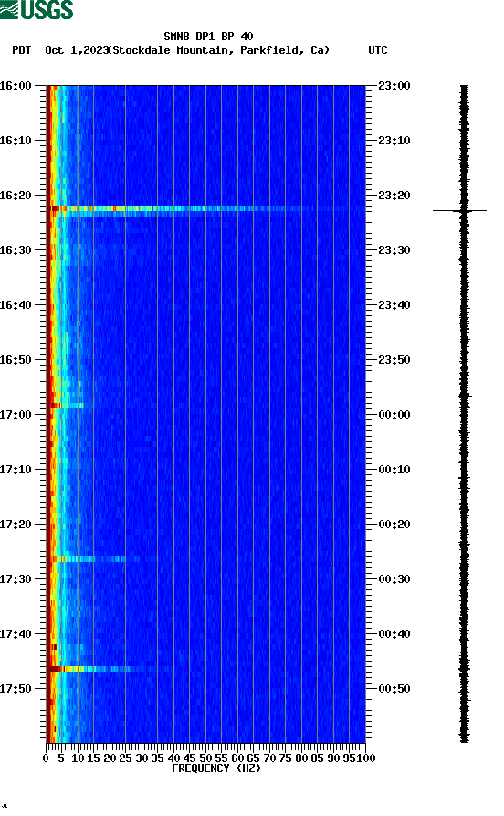Click the 00:10 UTC time label
Viewport: 504px width, 816px height.
click(x=394, y=470)
